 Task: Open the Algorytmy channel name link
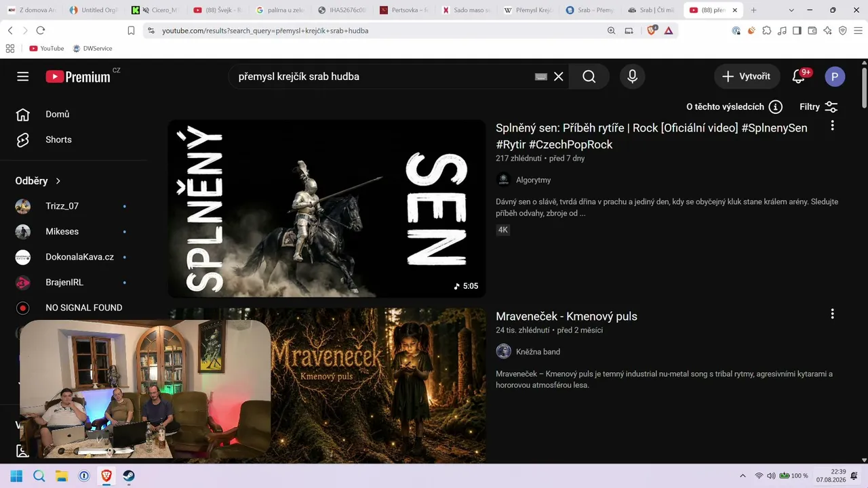[x=533, y=180]
